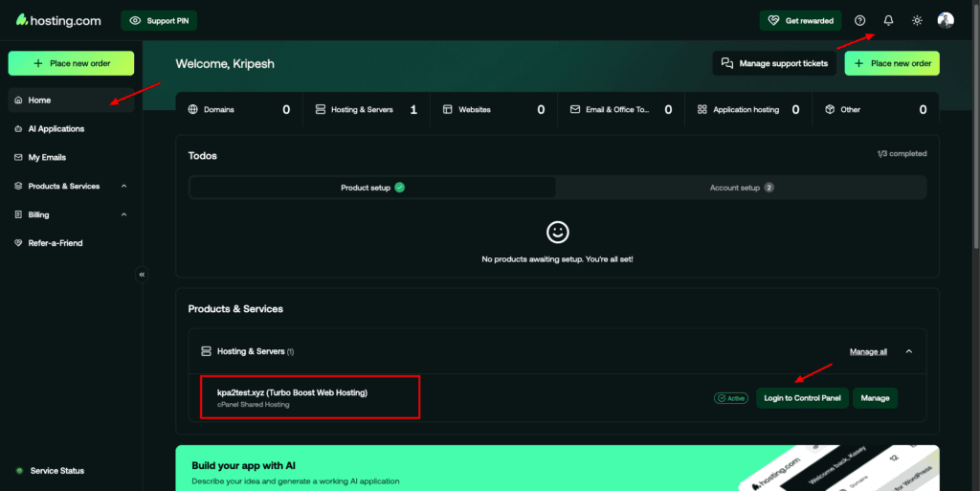Click the hosting.com logo

click(58, 21)
